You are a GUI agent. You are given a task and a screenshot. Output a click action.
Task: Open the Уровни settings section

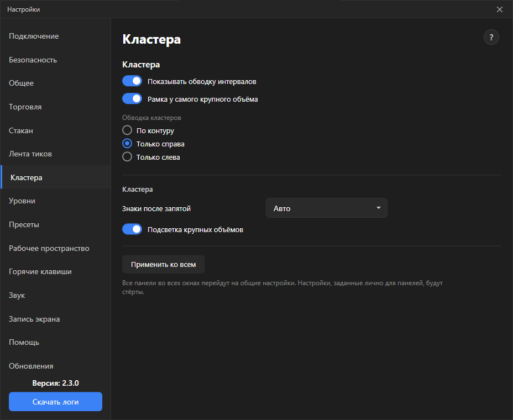click(56, 201)
